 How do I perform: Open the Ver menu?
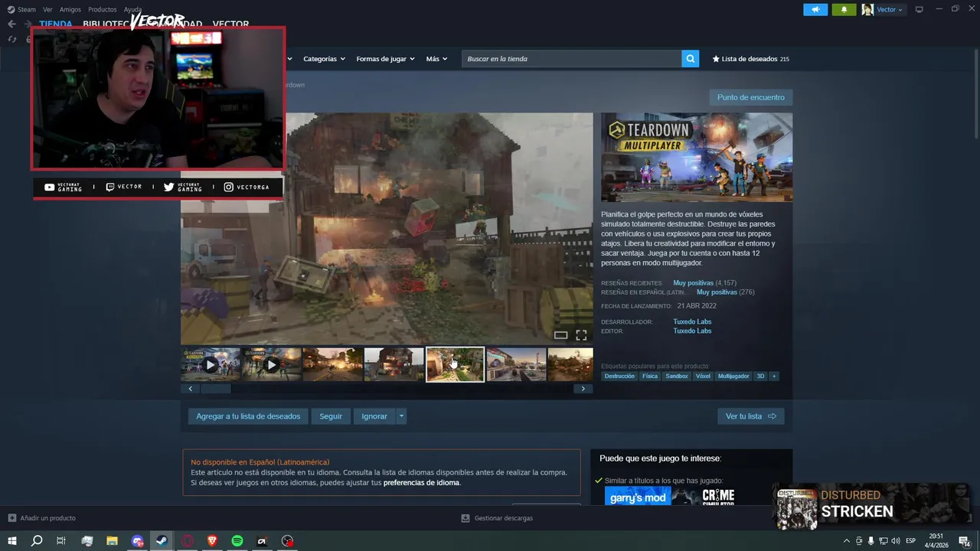[x=48, y=9]
